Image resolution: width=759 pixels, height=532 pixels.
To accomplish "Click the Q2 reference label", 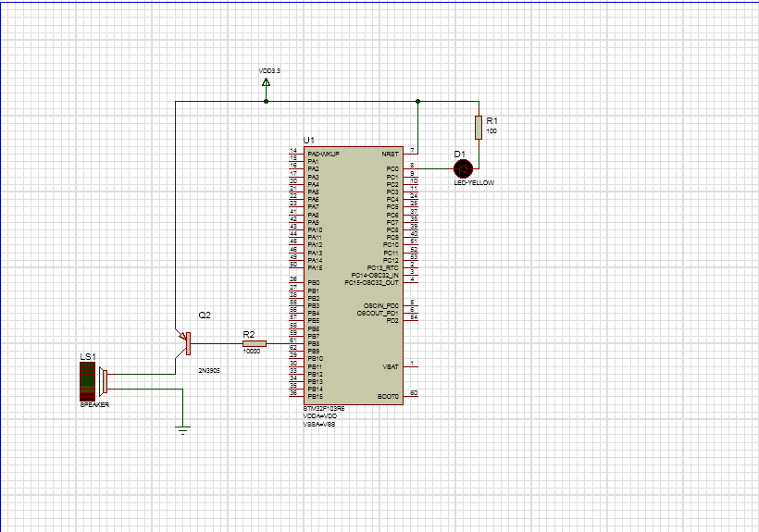I will [x=205, y=315].
